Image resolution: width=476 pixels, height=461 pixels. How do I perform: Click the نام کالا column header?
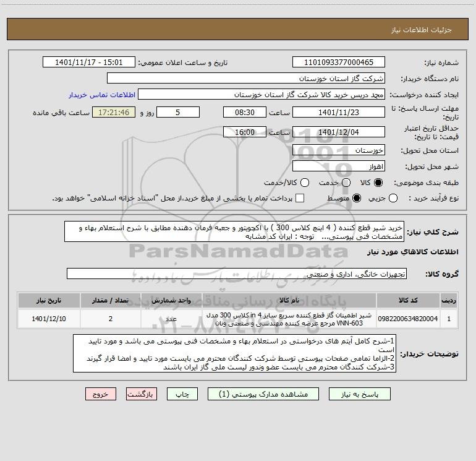click(289, 300)
